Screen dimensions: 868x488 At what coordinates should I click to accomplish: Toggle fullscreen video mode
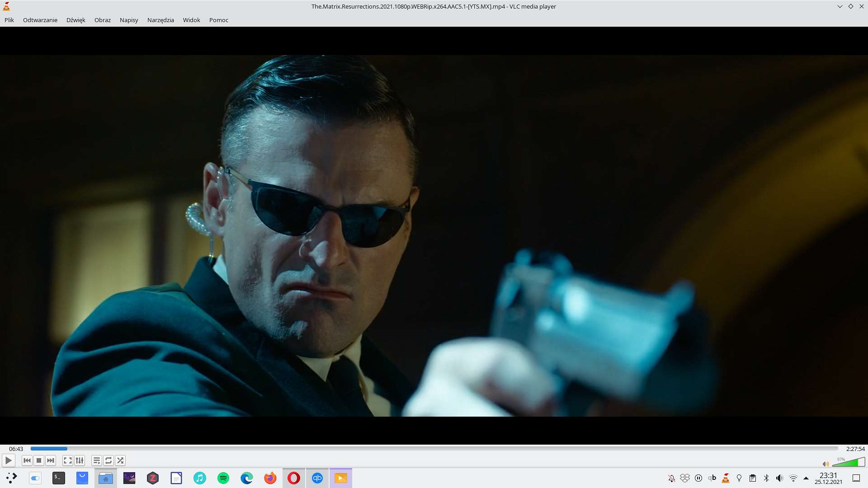coord(68,460)
